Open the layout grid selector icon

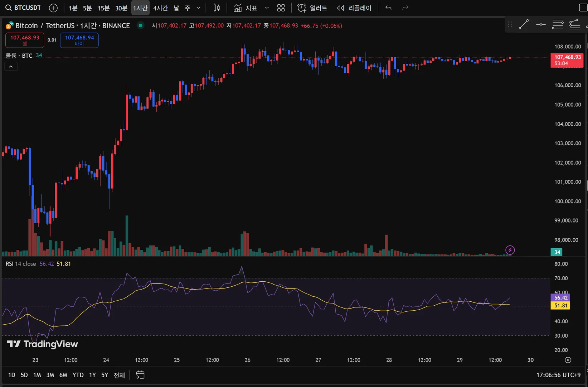281,8
